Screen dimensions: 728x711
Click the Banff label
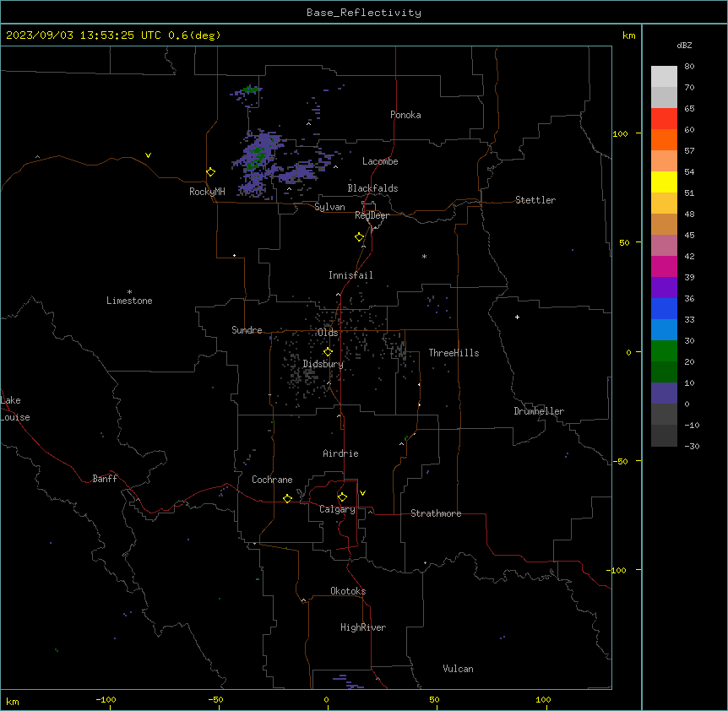[x=105, y=479]
